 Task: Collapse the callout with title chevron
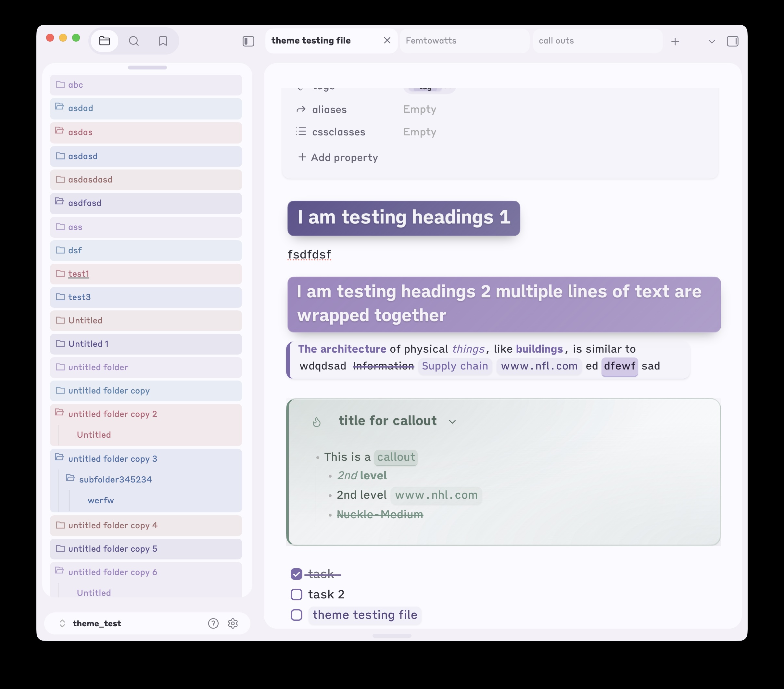(x=452, y=422)
